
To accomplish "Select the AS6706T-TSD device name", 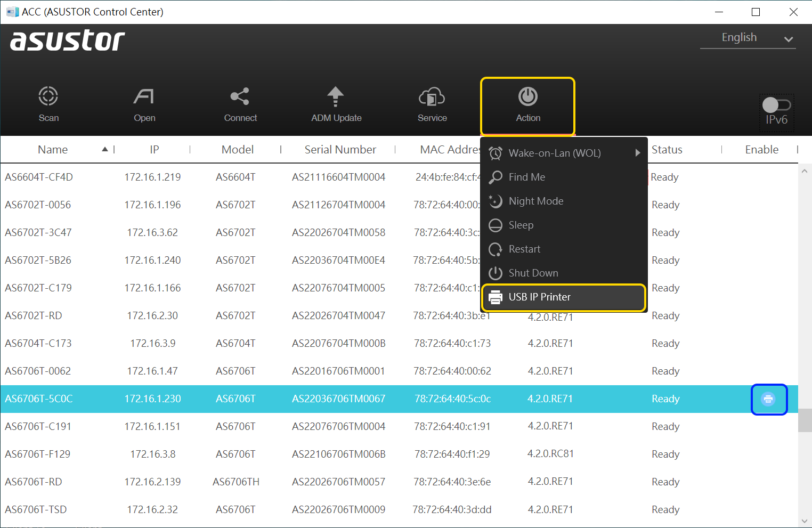I will click(x=36, y=510).
